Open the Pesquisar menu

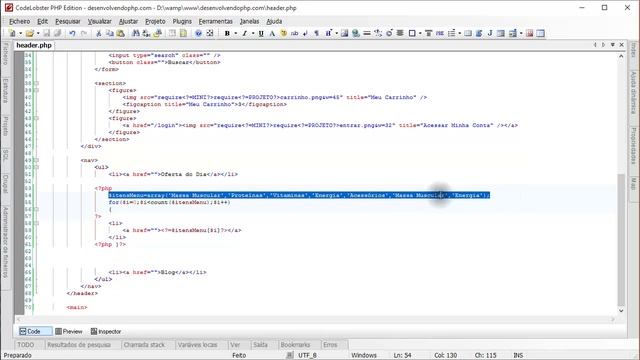[68, 21]
